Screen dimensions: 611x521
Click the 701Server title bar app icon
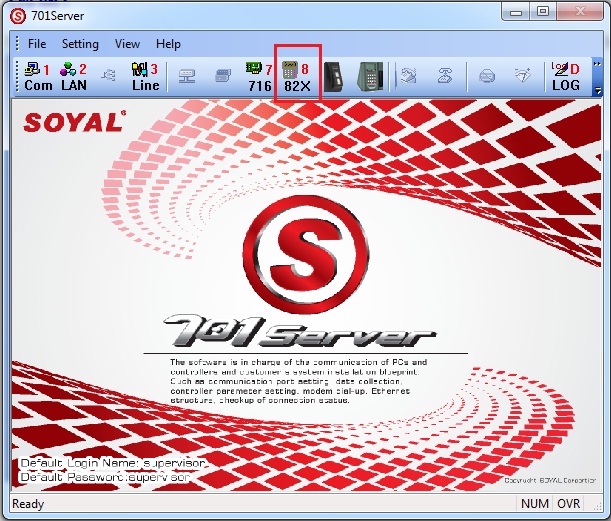coord(18,16)
